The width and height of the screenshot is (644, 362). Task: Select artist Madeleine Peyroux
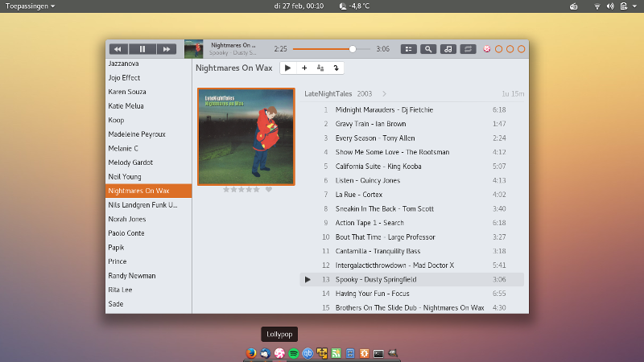coord(149,134)
